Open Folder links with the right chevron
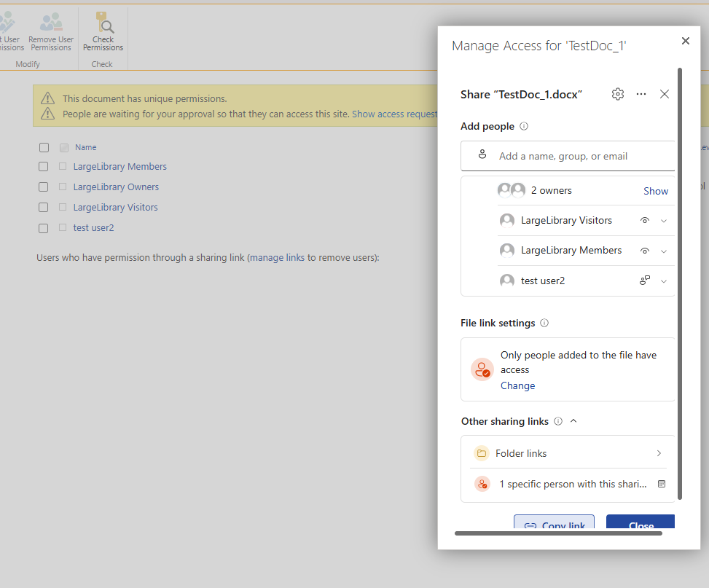Viewport: 709px width, 588px height. coord(659,453)
